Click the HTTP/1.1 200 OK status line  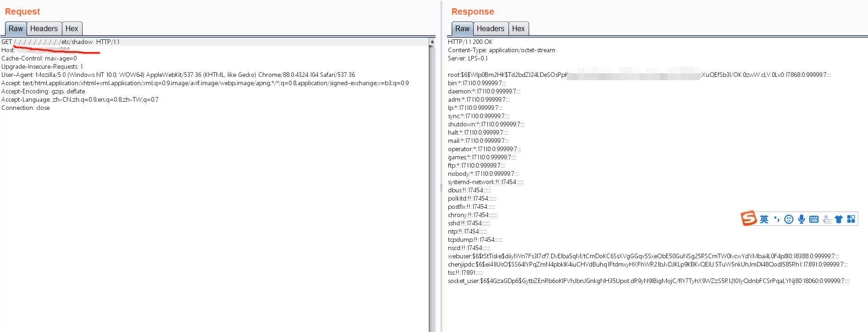coord(470,42)
